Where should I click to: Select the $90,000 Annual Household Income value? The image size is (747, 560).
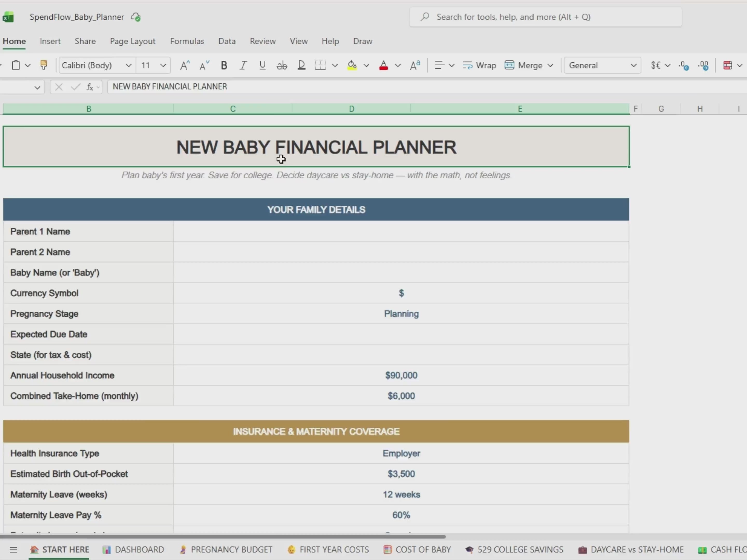tap(401, 375)
